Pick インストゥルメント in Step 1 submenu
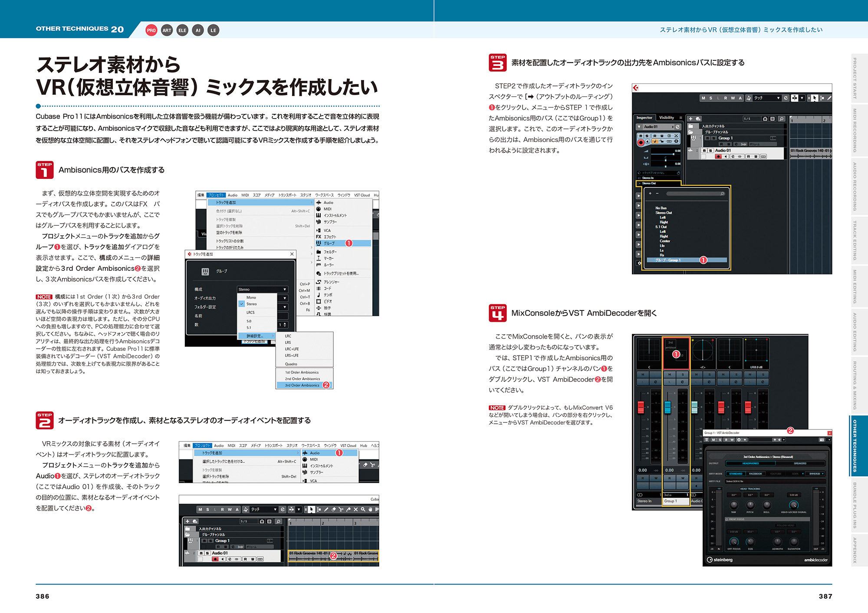Image resolution: width=868 pixels, height=613 pixels. (x=343, y=215)
